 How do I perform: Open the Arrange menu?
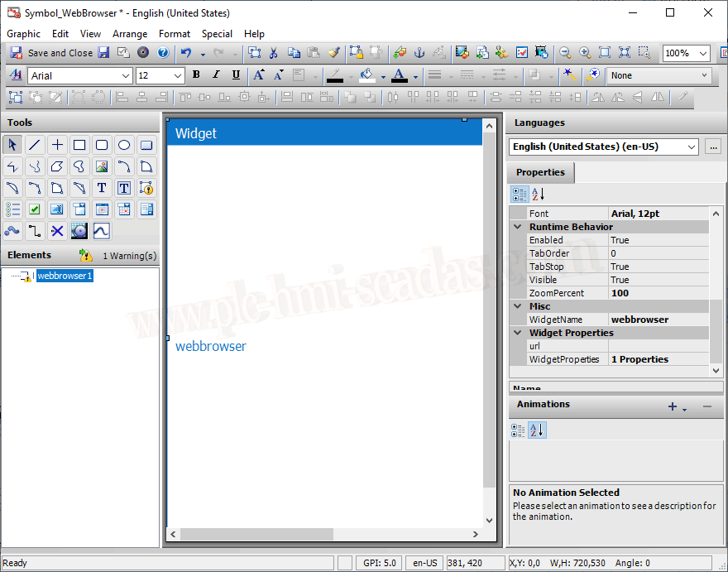(x=130, y=34)
